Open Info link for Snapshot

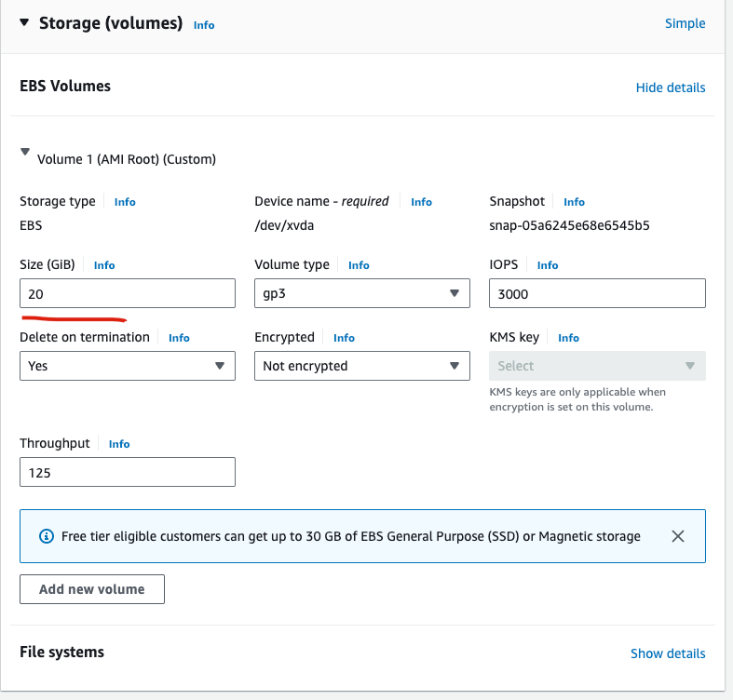pyautogui.click(x=574, y=202)
